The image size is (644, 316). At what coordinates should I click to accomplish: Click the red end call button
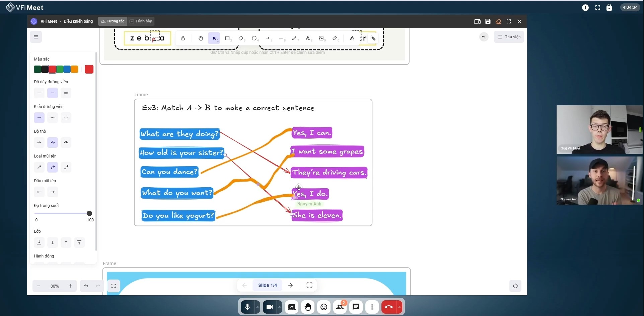388,307
